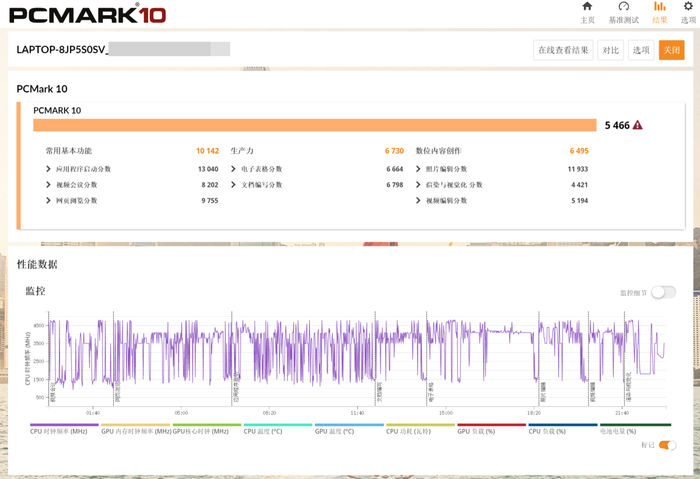Screen dimensions: 700x479
Task: Click the 数位内容创作 heading
Action: point(438,151)
